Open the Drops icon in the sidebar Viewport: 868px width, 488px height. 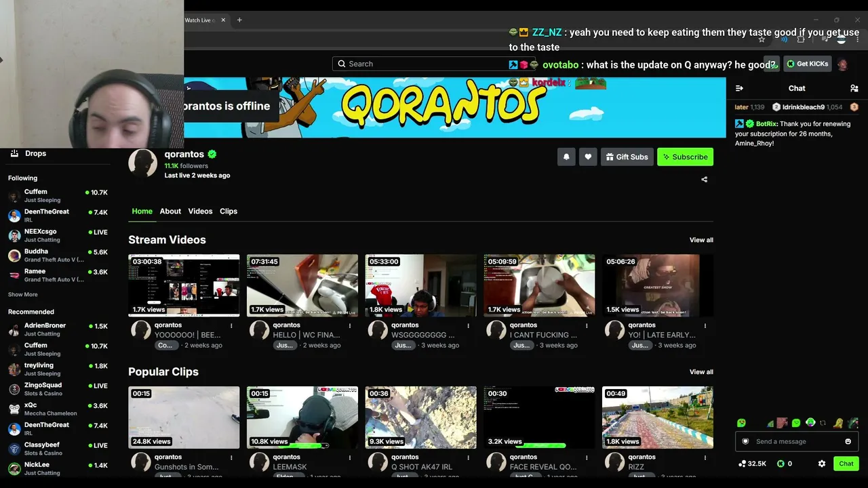14,153
